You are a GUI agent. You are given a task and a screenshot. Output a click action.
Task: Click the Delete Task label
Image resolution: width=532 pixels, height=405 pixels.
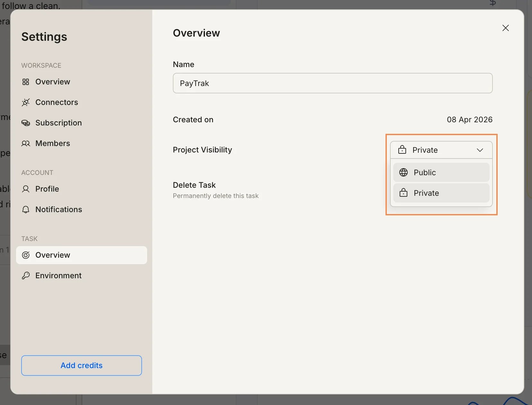194,185
